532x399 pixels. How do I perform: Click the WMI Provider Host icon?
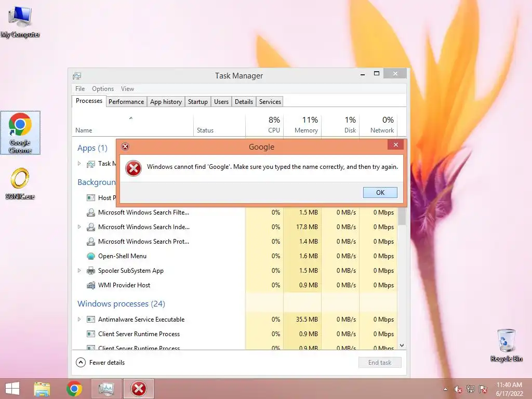click(90, 285)
